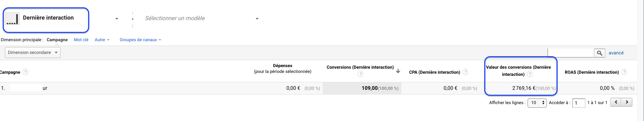Click help icon for Valeur des conversions
644x121 pixels.
[x=530, y=74]
